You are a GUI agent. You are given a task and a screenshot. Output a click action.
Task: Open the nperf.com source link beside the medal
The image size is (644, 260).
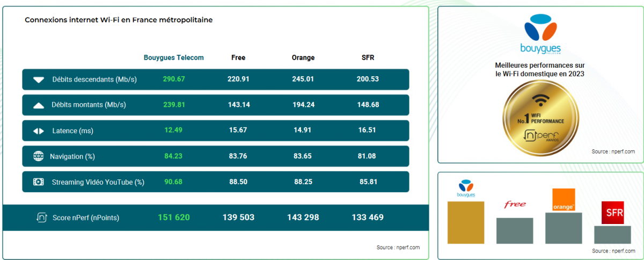[x=613, y=151]
